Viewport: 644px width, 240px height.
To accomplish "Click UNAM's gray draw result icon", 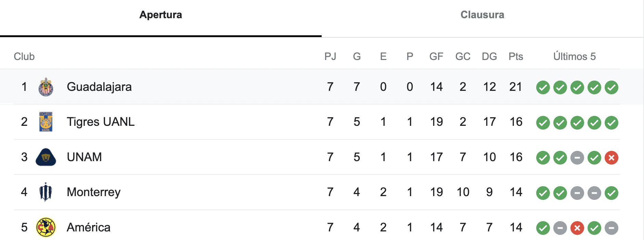I will click(577, 158).
